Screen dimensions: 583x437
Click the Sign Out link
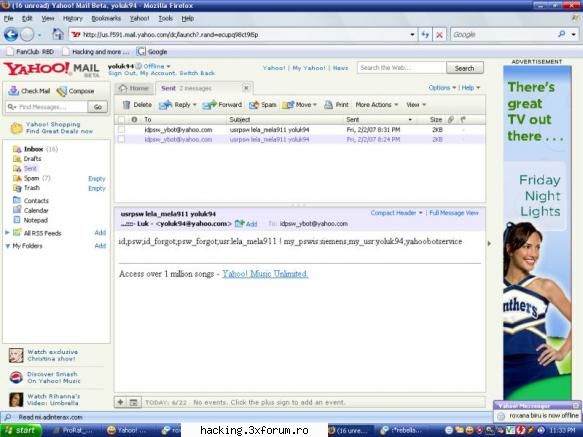(x=122, y=73)
